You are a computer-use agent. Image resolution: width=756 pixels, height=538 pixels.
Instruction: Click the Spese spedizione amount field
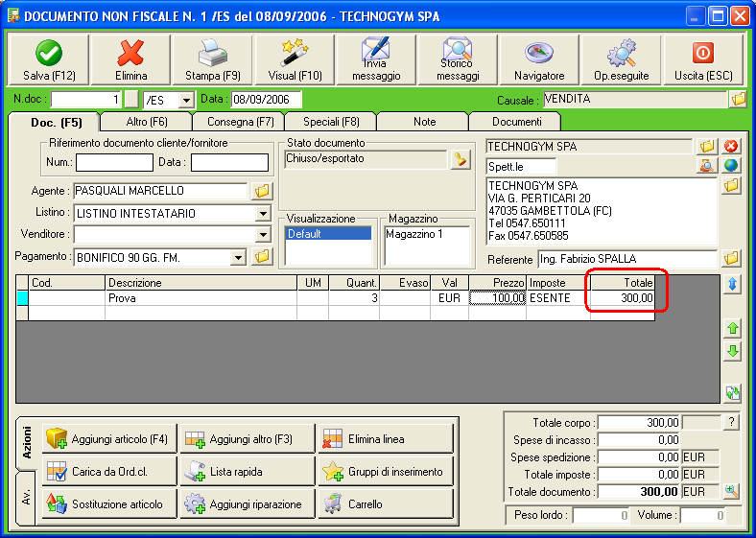[639, 457]
